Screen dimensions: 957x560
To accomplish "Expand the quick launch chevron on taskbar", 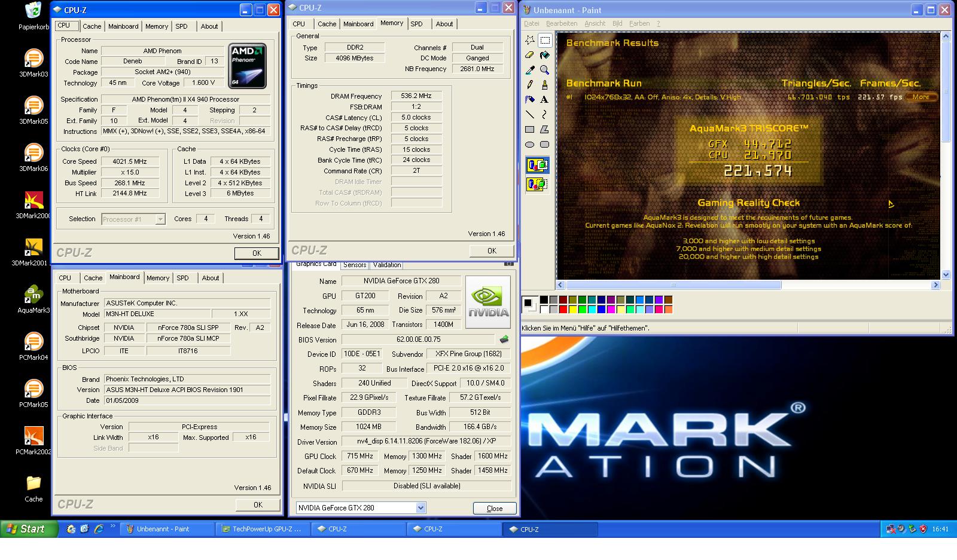I will tap(112, 526).
